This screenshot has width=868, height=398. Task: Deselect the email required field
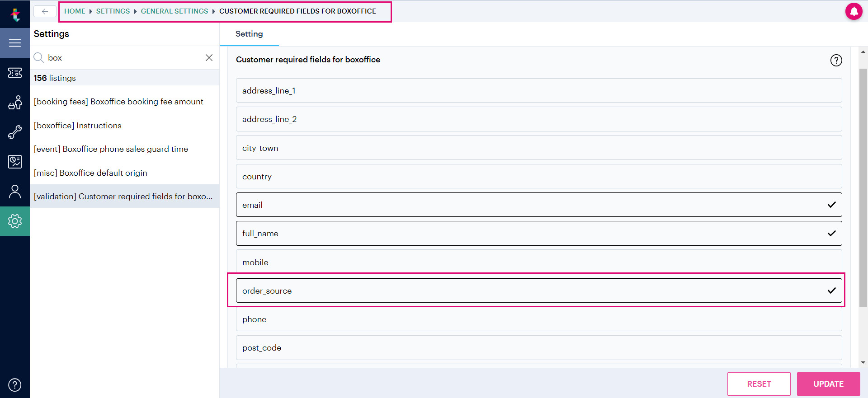[x=539, y=205]
